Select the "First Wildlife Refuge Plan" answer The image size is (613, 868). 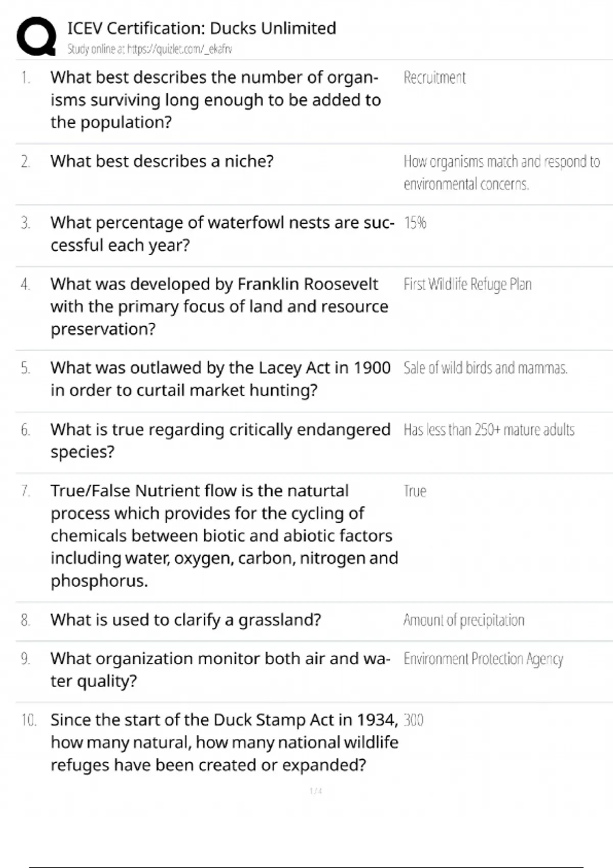[467, 284]
